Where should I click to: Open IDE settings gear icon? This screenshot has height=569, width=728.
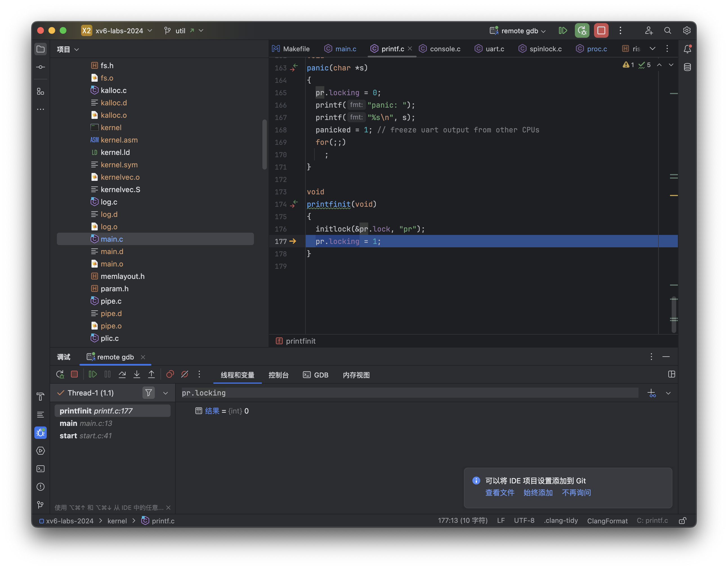(x=687, y=31)
